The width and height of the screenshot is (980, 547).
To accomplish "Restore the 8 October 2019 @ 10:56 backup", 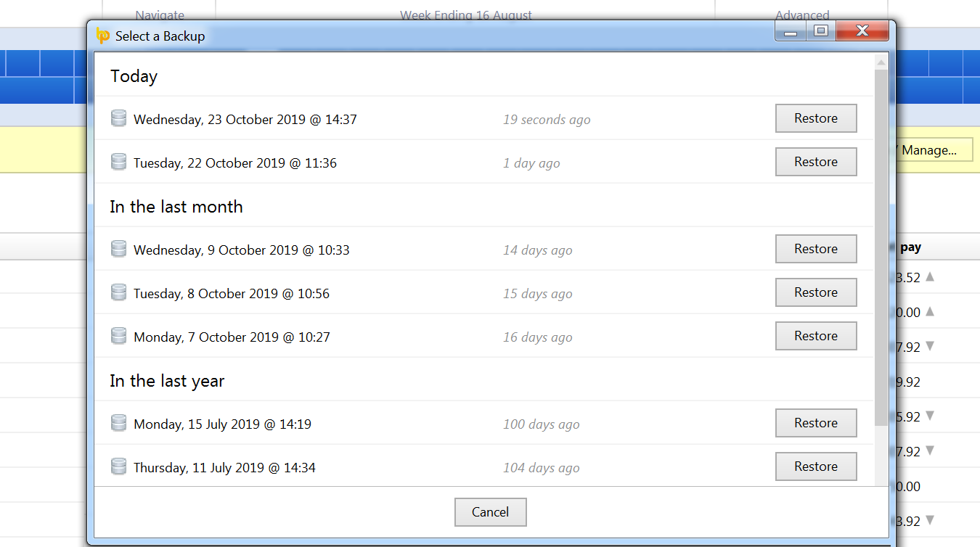I will 815,292.
